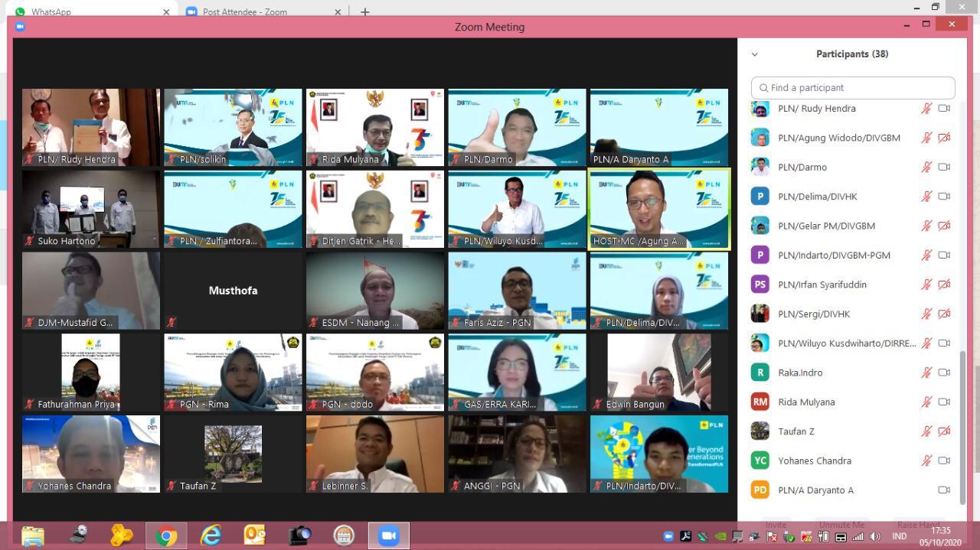Image resolution: width=980 pixels, height=550 pixels.
Task: Open a new browser tab with plus button
Action: (365, 12)
